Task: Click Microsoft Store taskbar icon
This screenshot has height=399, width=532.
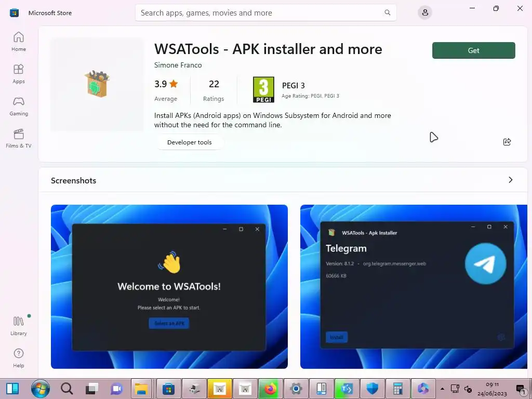Action: point(169,389)
